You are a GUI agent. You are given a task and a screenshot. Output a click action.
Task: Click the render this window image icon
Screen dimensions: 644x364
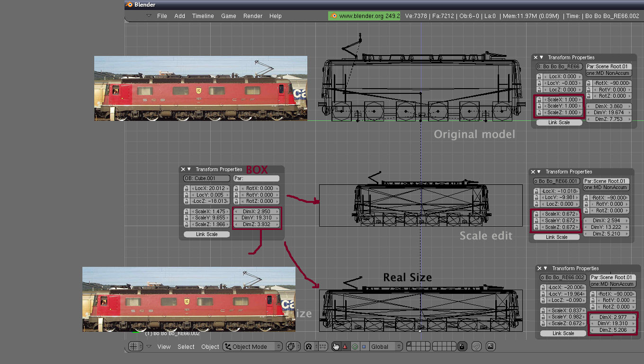point(490,346)
